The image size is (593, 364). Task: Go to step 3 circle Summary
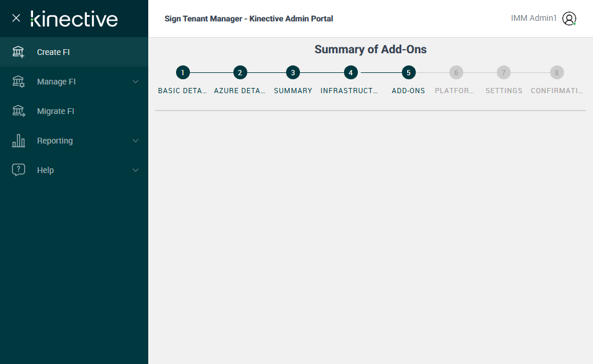292,72
